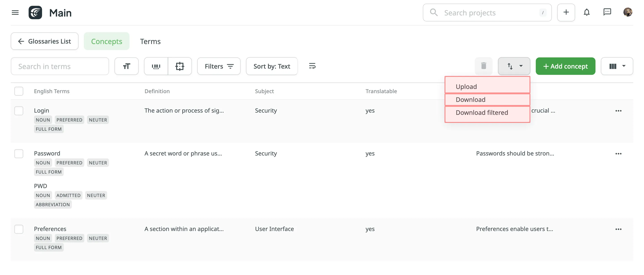644x275 pixels.
Task: Select the focus/target view icon
Action: pyautogui.click(x=180, y=66)
